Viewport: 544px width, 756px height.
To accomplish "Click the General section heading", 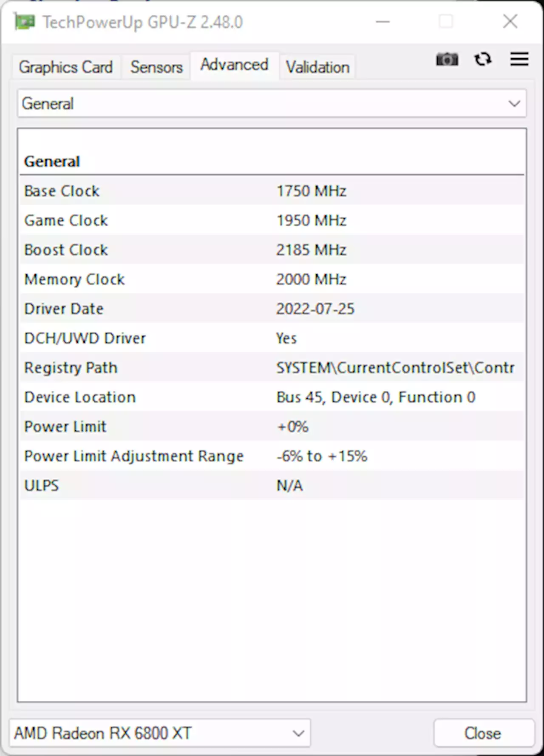I will click(52, 162).
